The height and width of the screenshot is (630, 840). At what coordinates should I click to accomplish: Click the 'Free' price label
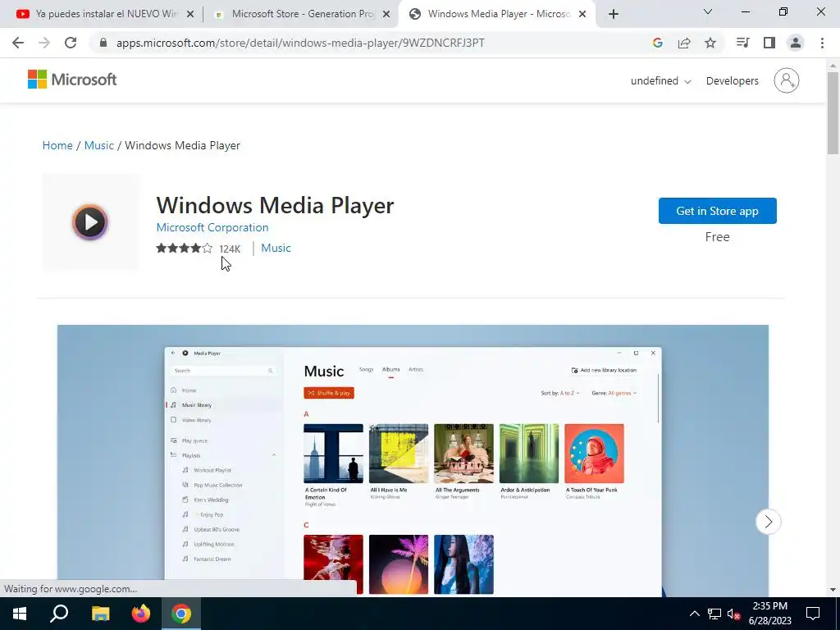click(717, 237)
